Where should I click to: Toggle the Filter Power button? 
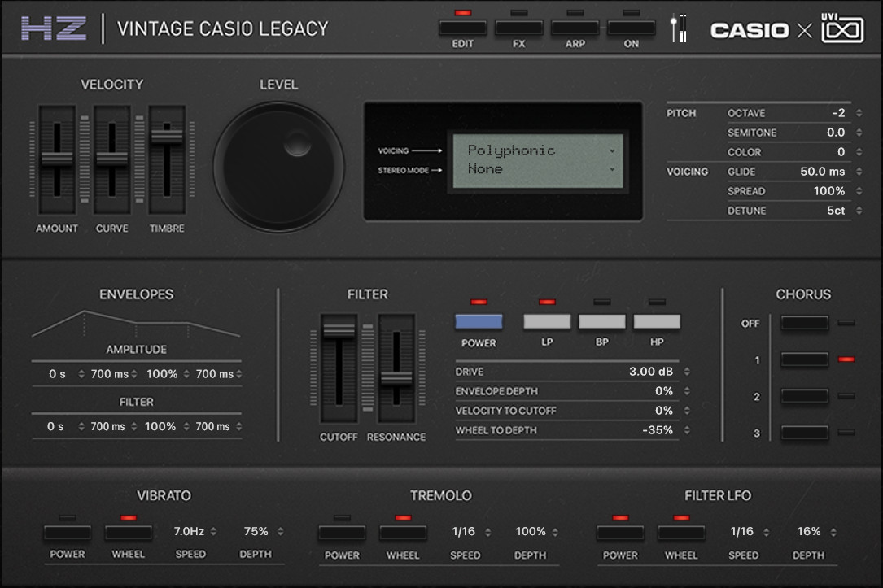pyautogui.click(x=479, y=322)
